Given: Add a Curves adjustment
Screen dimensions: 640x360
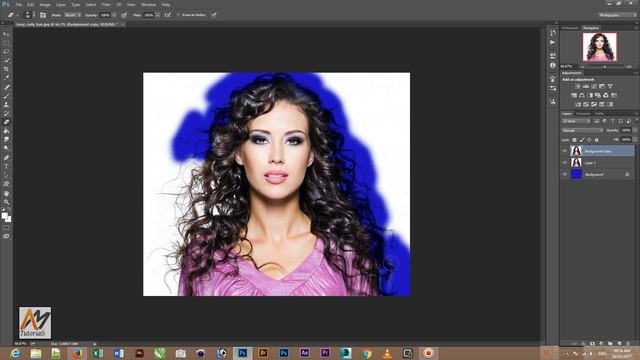Looking at the screenshot, I should pos(594,87).
